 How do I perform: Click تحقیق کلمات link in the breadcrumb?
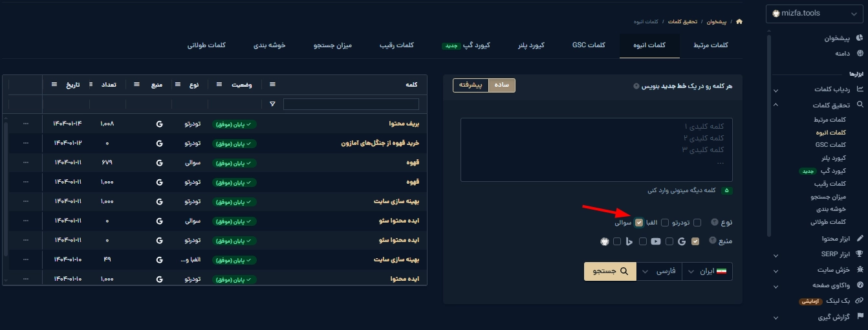coord(682,21)
